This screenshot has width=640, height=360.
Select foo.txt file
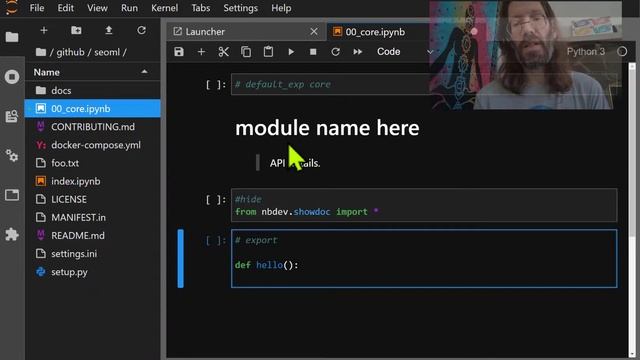93,163
